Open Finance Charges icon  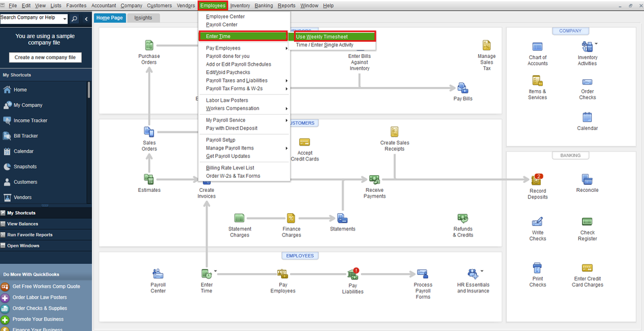[291, 218]
